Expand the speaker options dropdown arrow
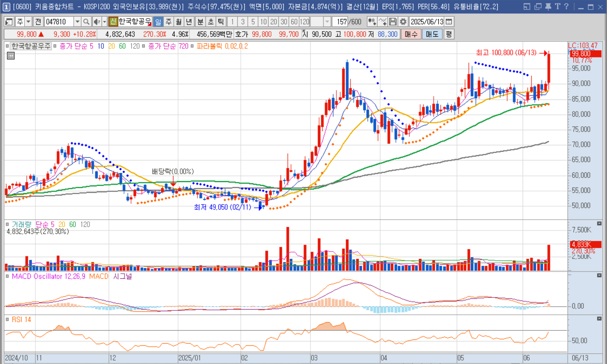This screenshot has height=364, width=607. [105, 22]
